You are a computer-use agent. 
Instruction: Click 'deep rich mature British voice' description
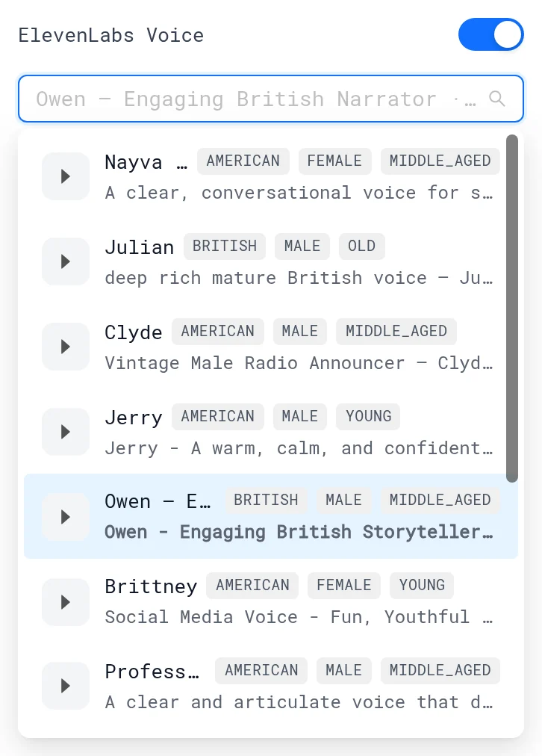(x=299, y=278)
